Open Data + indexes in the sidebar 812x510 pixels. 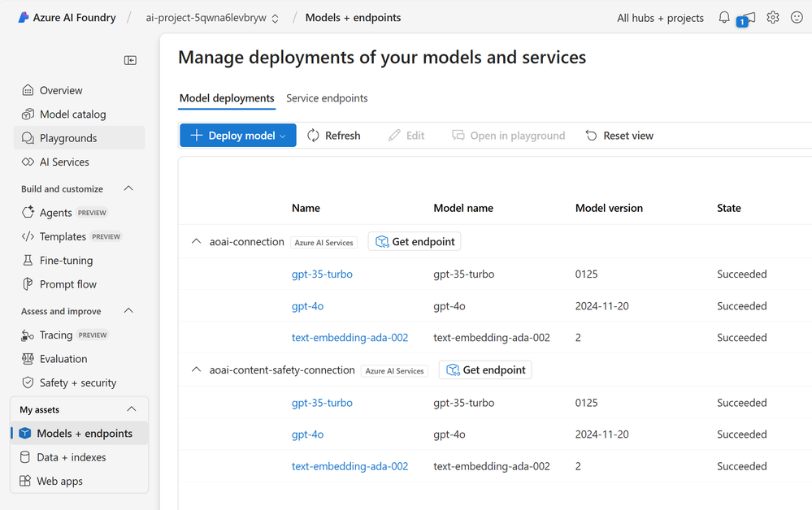pyautogui.click(x=79, y=457)
